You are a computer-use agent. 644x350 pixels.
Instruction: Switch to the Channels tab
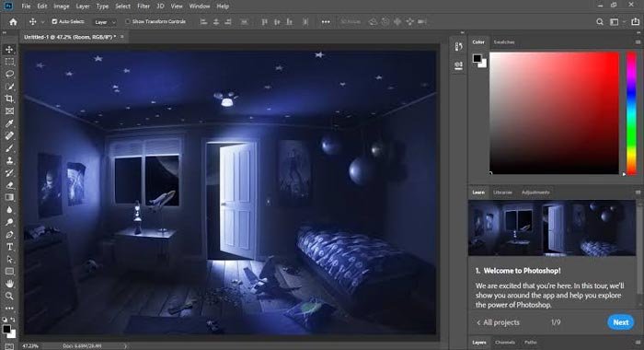point(505,343)
